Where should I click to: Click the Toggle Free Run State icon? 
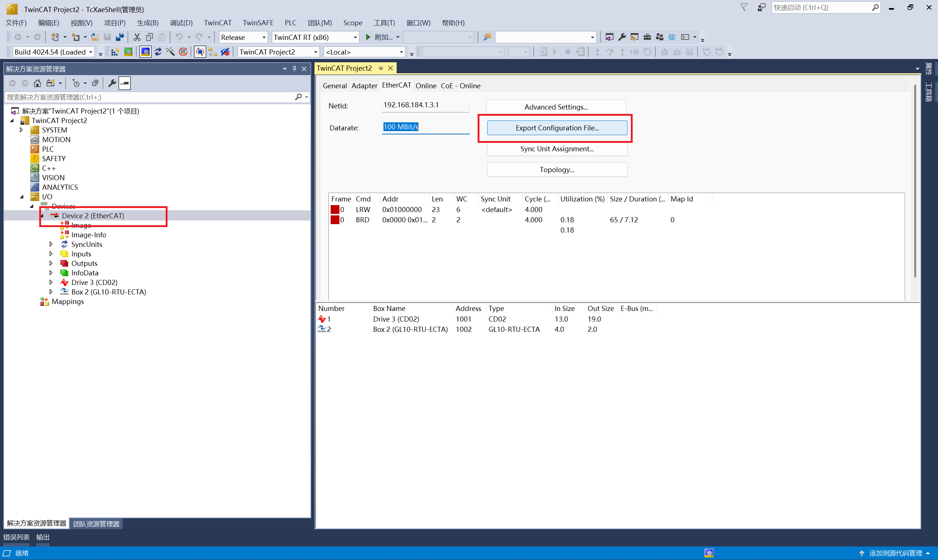point(183,52)
